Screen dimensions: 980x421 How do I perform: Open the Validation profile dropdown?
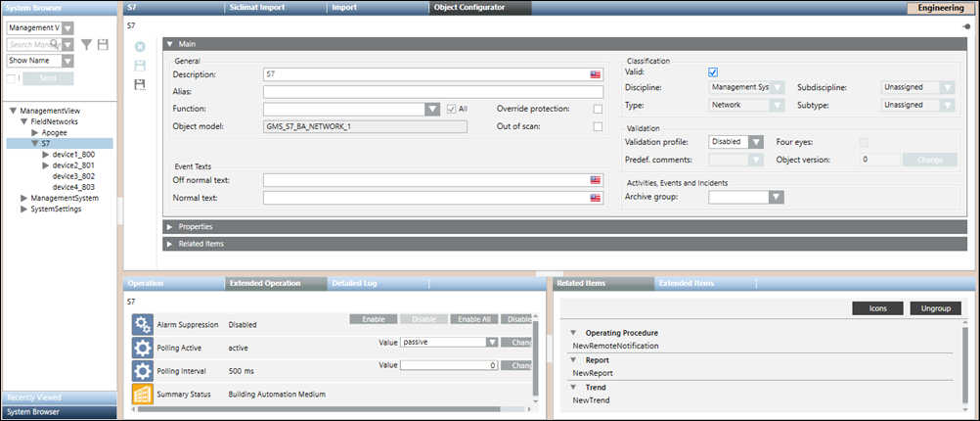[755, 142]
